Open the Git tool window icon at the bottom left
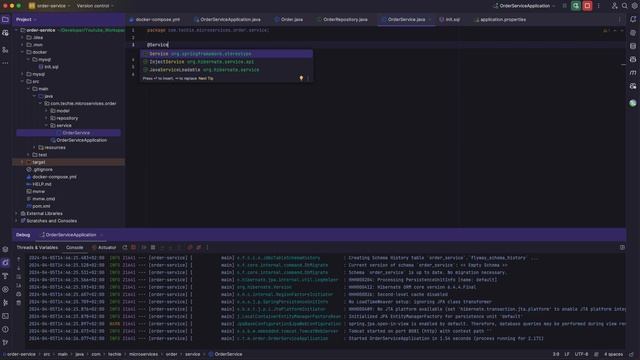 point(5,342)
